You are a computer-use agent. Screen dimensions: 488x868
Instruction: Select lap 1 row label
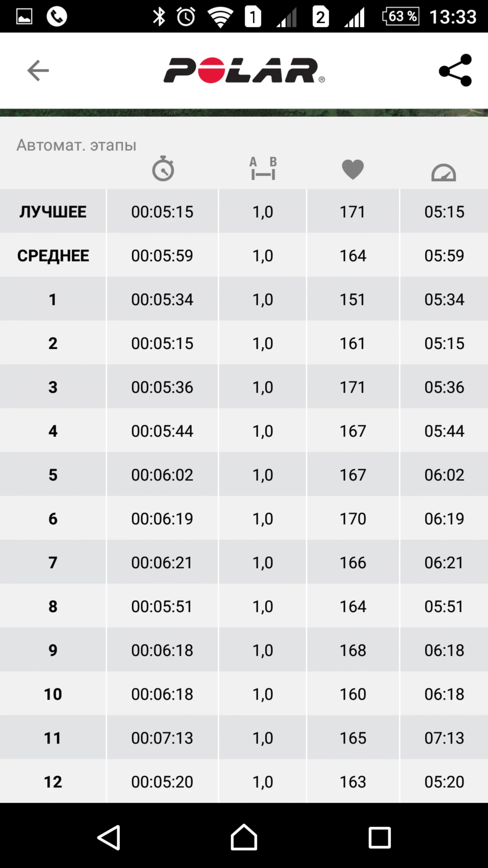click(x=53, y=299)
